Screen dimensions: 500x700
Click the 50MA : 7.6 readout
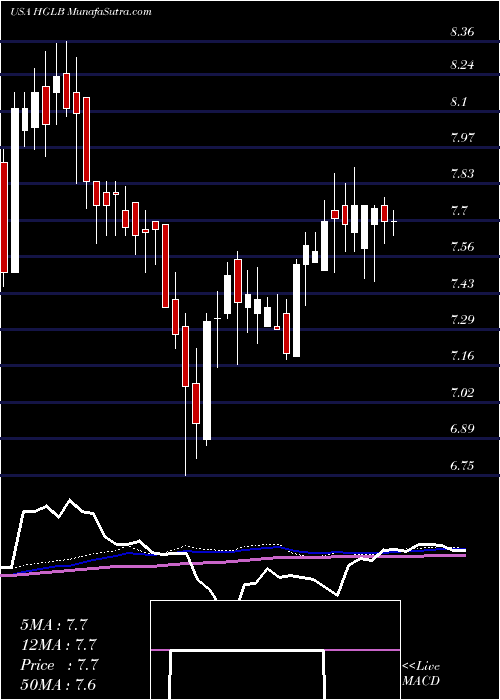click(58, 685)
